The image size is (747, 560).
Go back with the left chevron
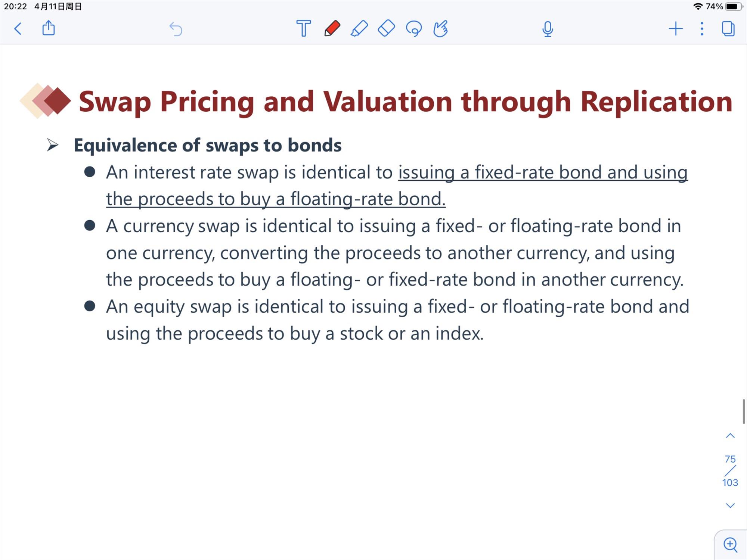click(18, 29)
